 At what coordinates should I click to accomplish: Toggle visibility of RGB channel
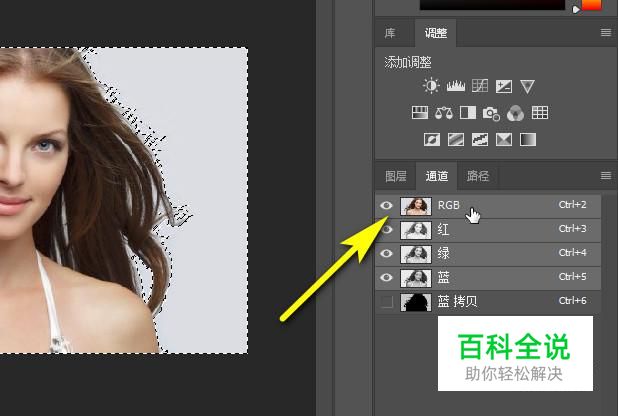tap(386, 205)
